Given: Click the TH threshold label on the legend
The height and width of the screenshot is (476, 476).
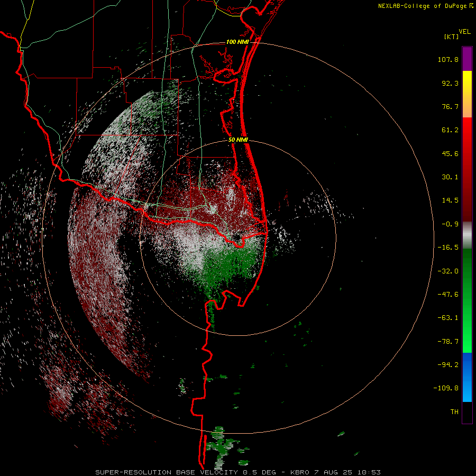Looking at the screenshot, I should (x=454, y=412).
